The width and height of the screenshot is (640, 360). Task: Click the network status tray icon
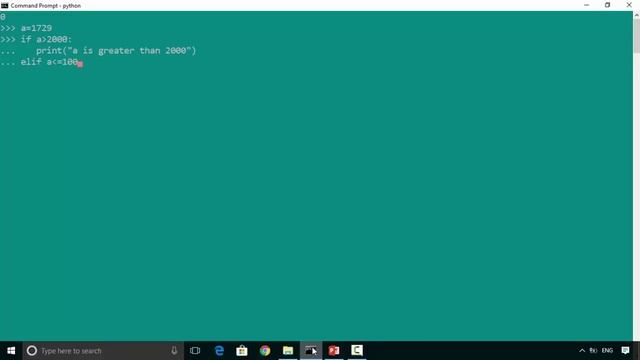point(593,351)
